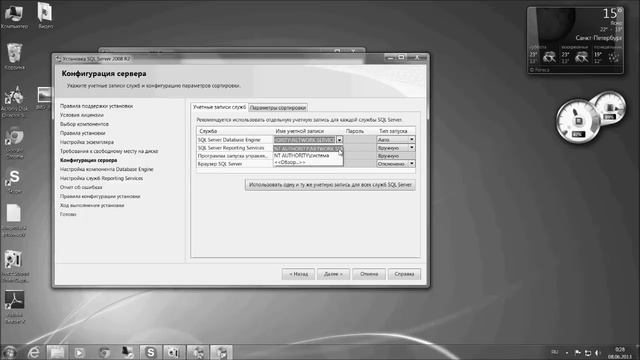Click Настройка компонента Database Engine step

pyautogui.click(x=107, y=169)
